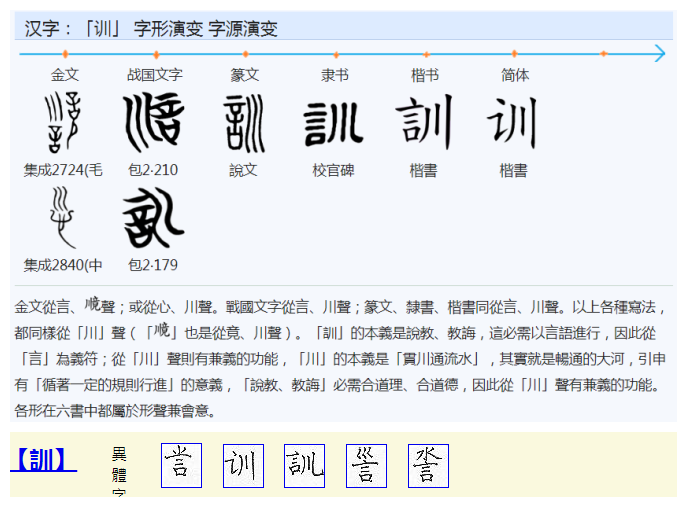Click the bronze glyph labeled 集成2840
The width and height of the screenshot is (687, 507).
coord(62,217)
